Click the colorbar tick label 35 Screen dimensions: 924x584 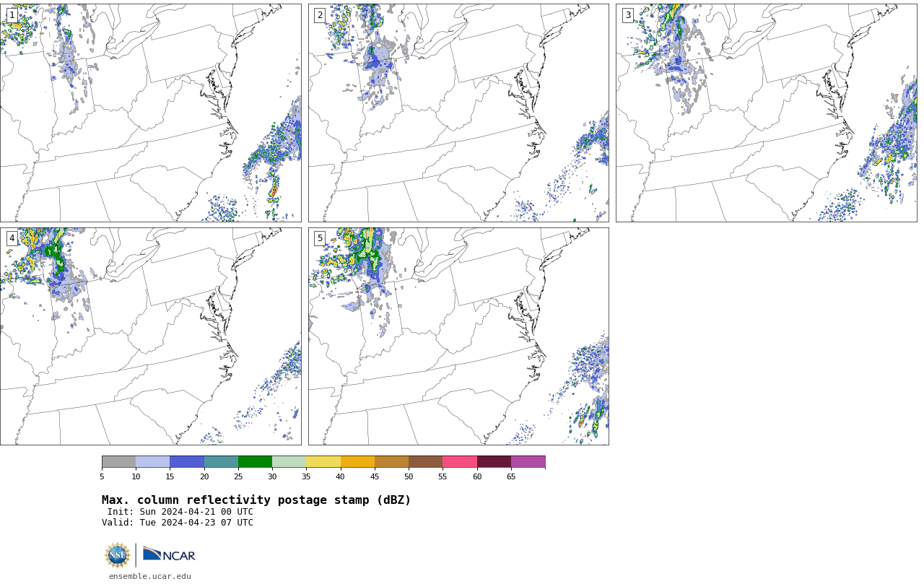pos(306,476)
